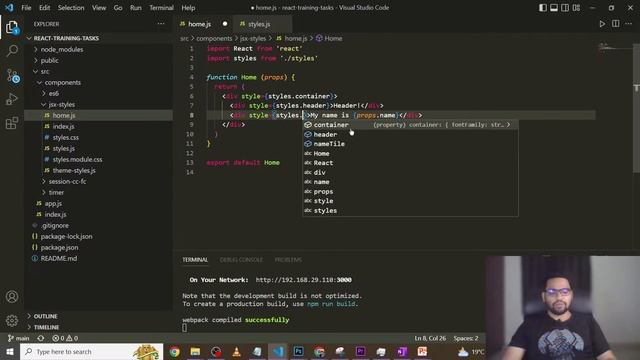This screenshot has height=360, width=640.
Task: Click Ln 8, Col 26 status item
Action: 430,338
